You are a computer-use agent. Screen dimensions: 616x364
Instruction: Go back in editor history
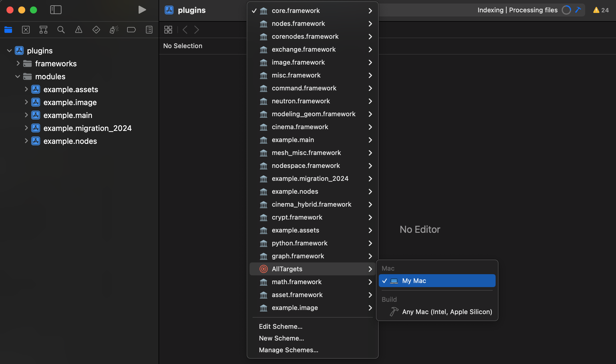(x=185, y=30)
